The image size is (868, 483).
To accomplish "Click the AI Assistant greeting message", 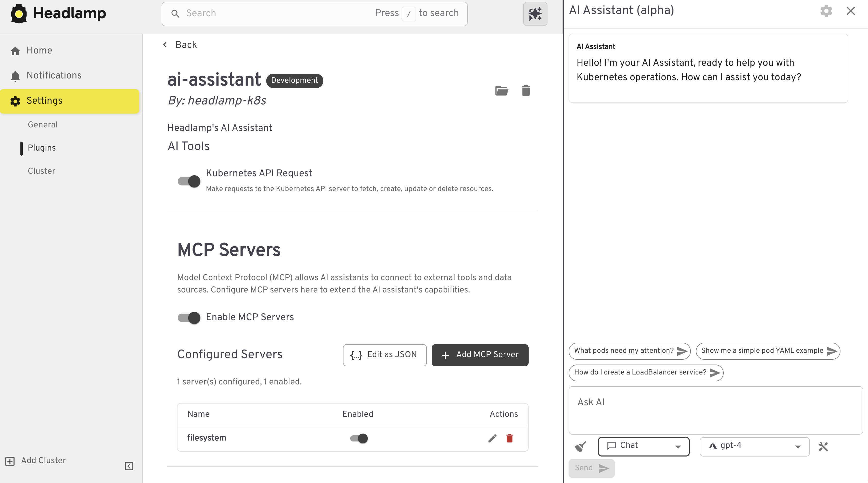I will [x=689, y=70].
